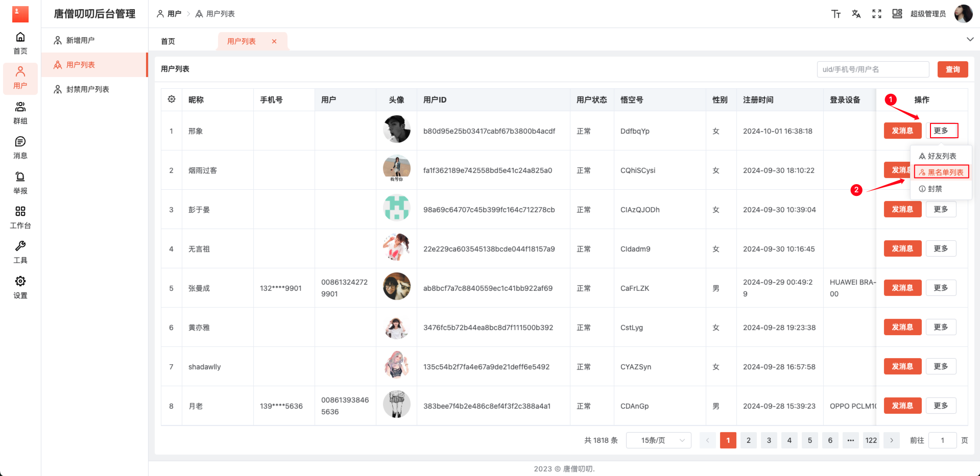Expand the tabs chevron at right

[970, 39]
